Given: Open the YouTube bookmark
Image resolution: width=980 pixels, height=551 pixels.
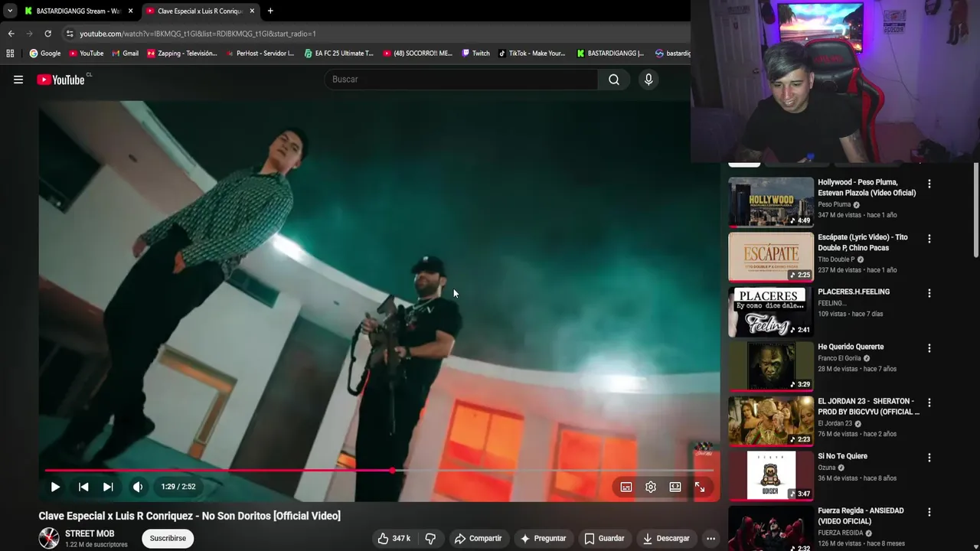Looking at the screenshot, I should point(86,54).
